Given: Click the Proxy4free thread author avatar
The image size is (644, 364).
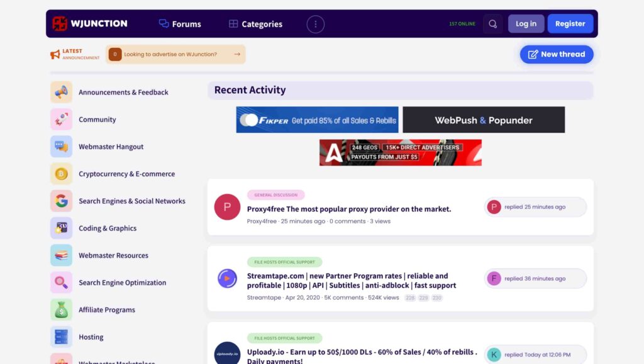Looking at the screenshot, I should (227, 207).
